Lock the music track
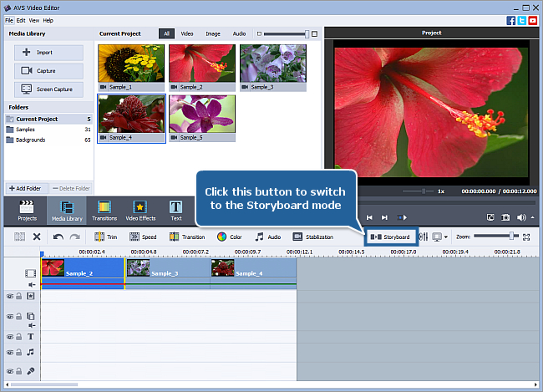 (19, 353)
